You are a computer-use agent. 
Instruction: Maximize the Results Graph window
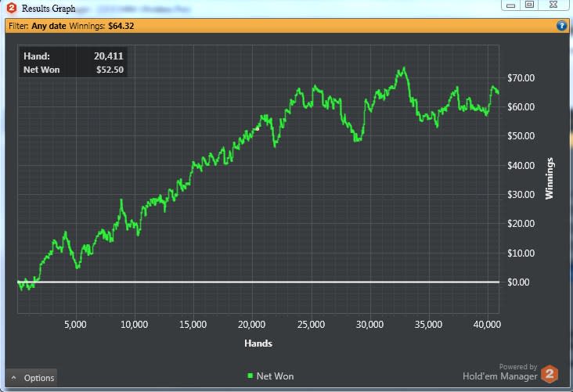click(529, 5)
